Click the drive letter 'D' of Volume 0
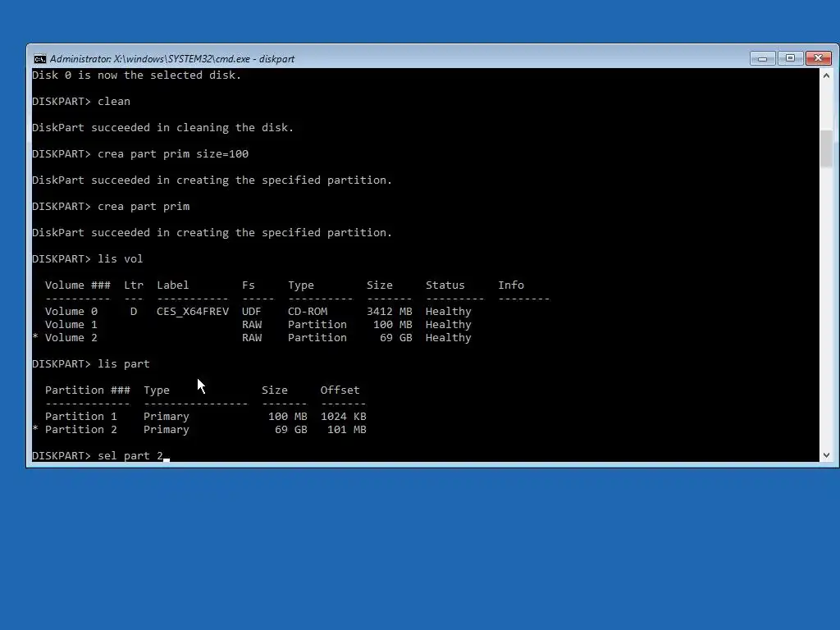This screenshot has width=840, height=630. 134,311
